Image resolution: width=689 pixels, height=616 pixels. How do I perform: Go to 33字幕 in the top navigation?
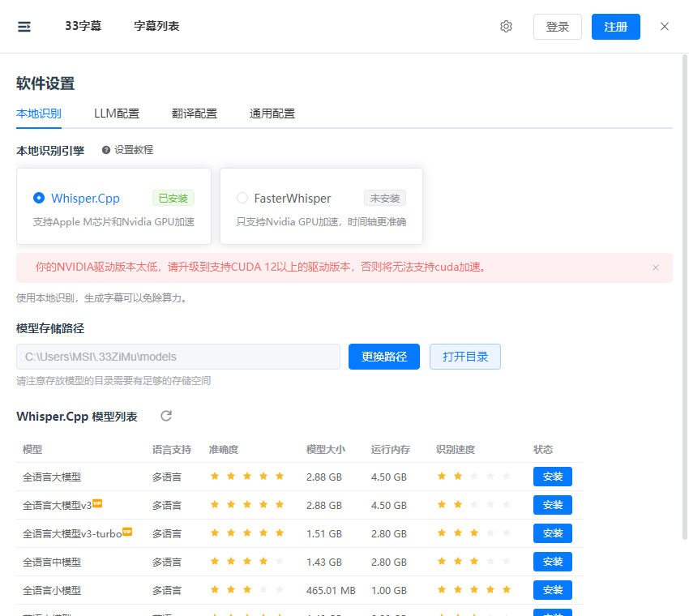tap(83, 26)
